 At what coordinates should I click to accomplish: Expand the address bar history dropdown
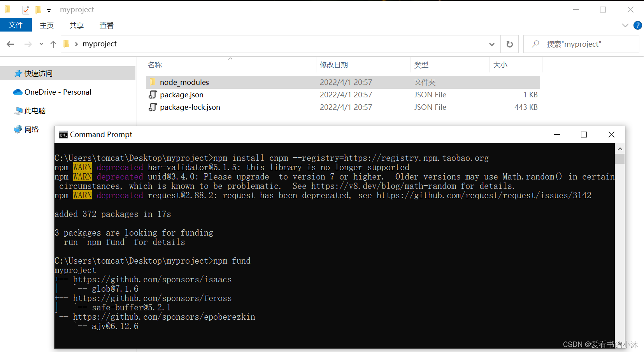point(492,44)
